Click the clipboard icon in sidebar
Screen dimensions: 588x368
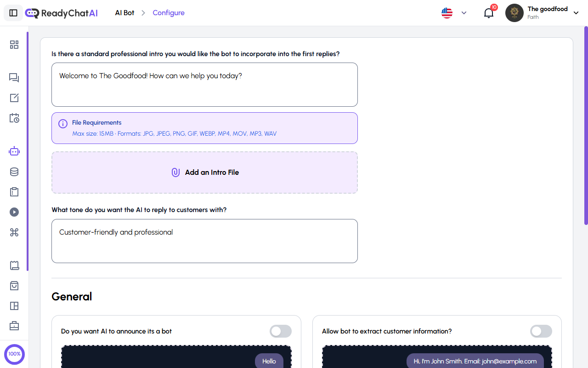tap(14, 192)
